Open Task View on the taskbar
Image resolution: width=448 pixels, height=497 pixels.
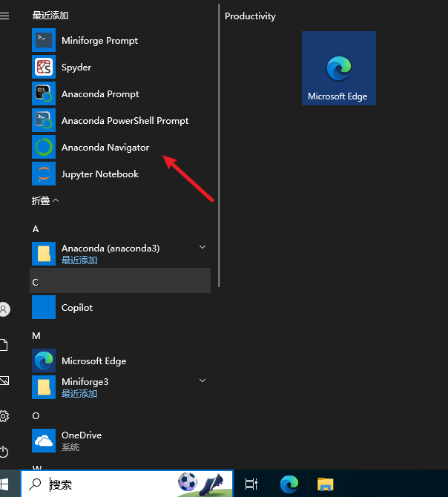[x=251, y=484]
